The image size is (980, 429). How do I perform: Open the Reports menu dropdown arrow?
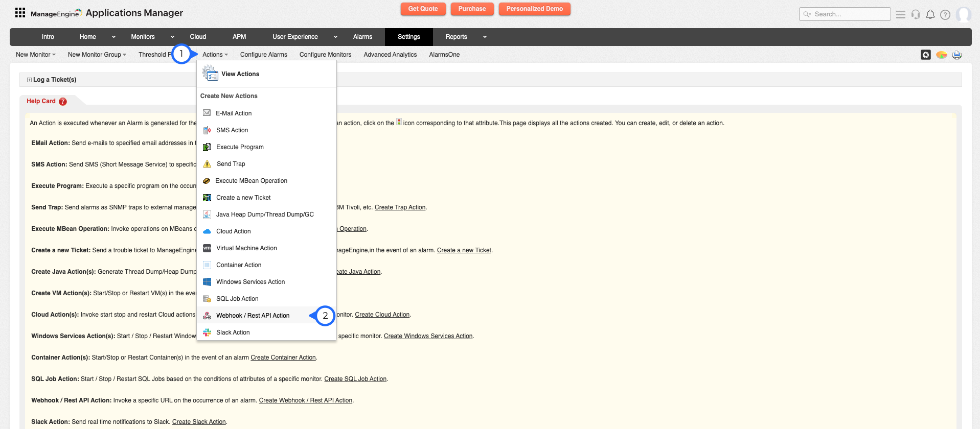(x=485, y=37)
